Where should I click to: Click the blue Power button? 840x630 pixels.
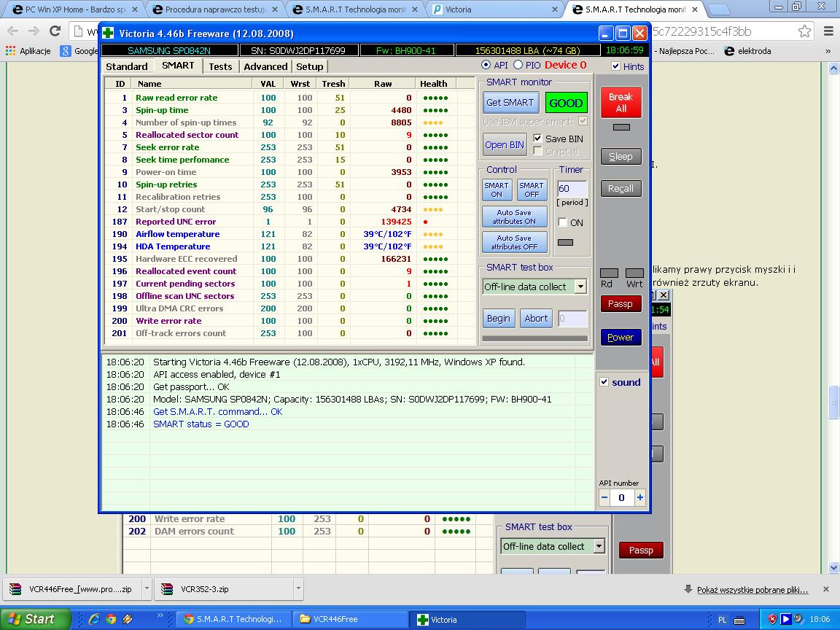tap(621, 337)
